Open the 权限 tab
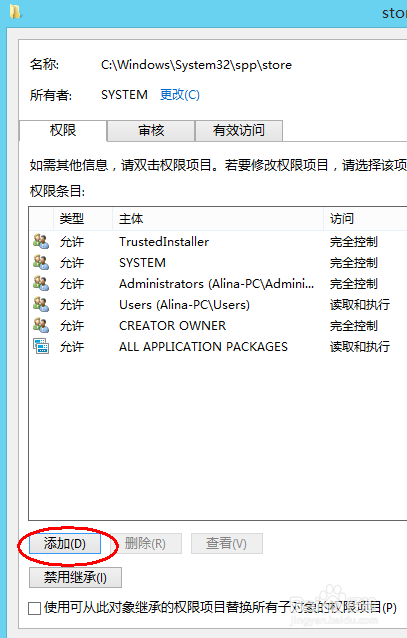This screenshot has height=638, width=407. coord(63,131)
